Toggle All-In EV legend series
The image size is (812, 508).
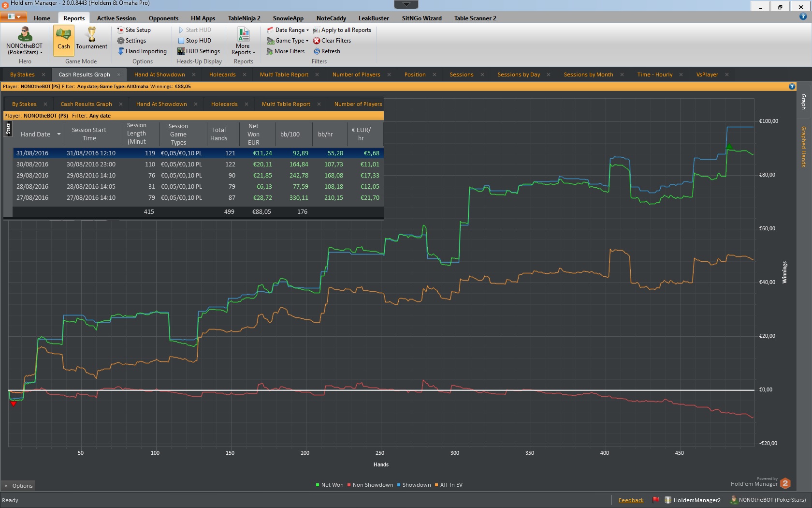tap(449, 485)
